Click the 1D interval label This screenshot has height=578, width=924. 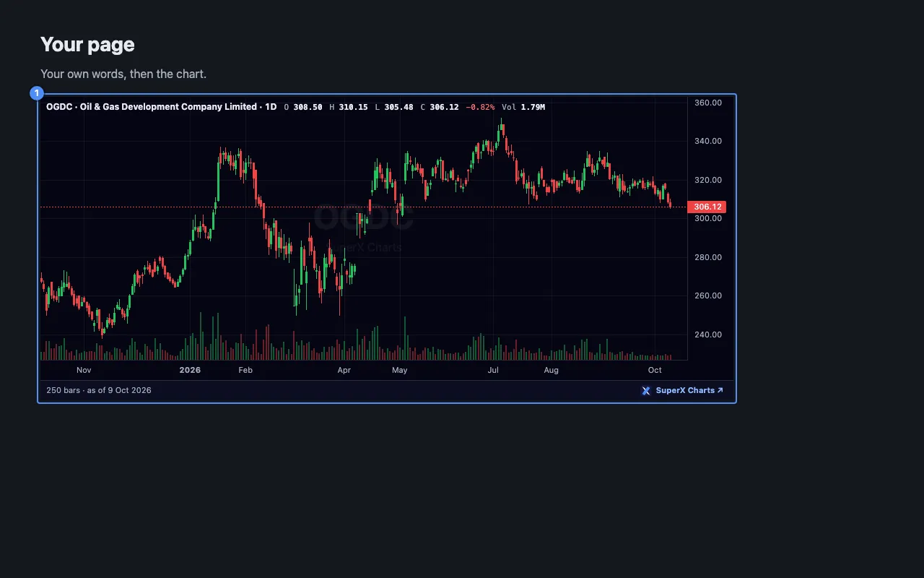[x=271, y=107]
